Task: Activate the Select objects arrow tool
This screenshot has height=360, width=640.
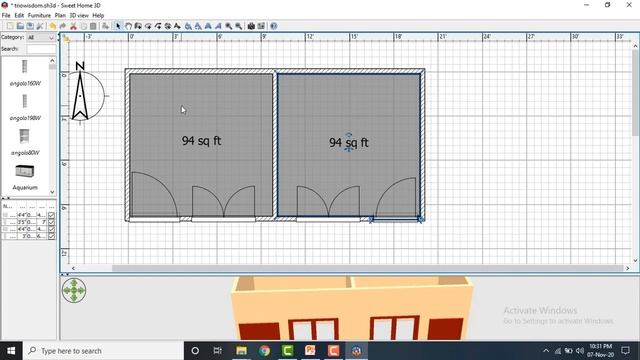Action: pyautogui.click(x=118, y=26)
